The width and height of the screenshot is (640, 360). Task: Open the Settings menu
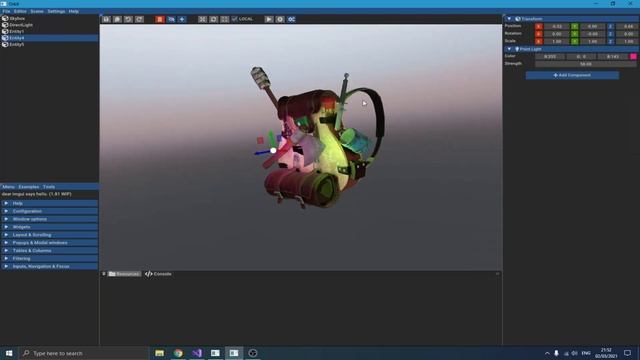point(56,11)
